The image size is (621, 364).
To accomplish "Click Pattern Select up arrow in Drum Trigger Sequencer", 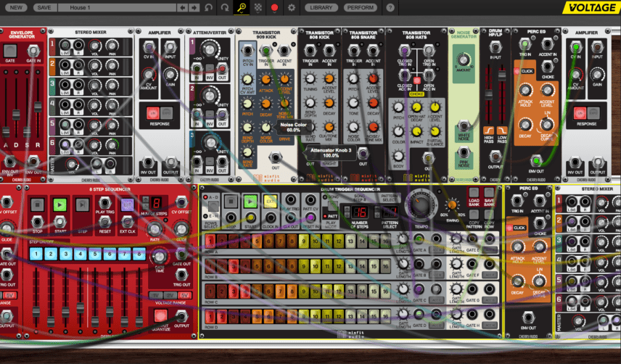I will pyautogui.click(x=377, y=209).
